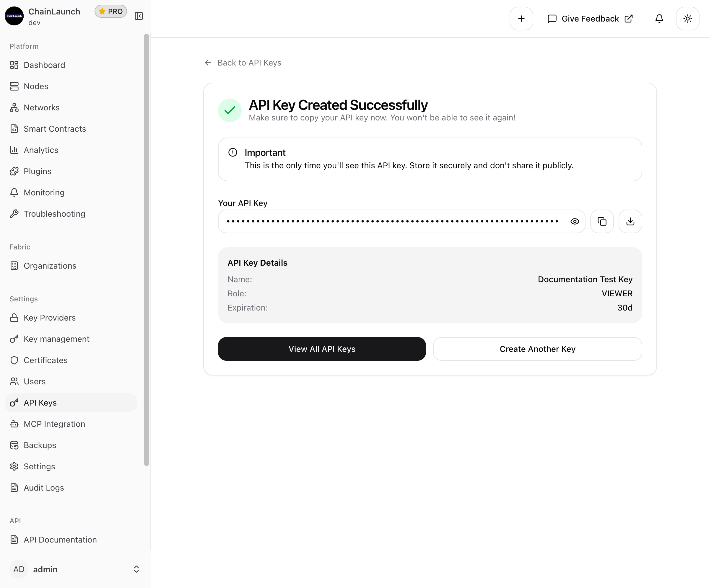Open the Networks page
This screenshot has width=709, height=588.
(41, 107)
